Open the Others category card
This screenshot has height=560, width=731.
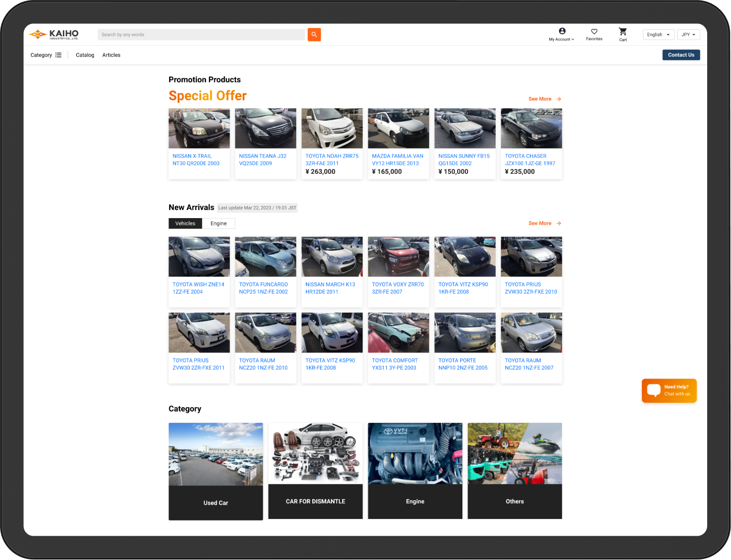tap(515, 471)
